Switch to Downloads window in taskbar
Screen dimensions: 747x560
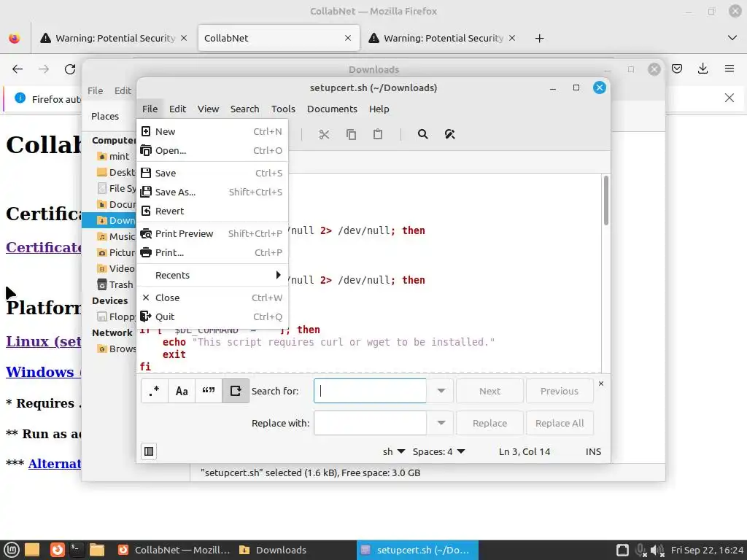click(x=273, y=550)
